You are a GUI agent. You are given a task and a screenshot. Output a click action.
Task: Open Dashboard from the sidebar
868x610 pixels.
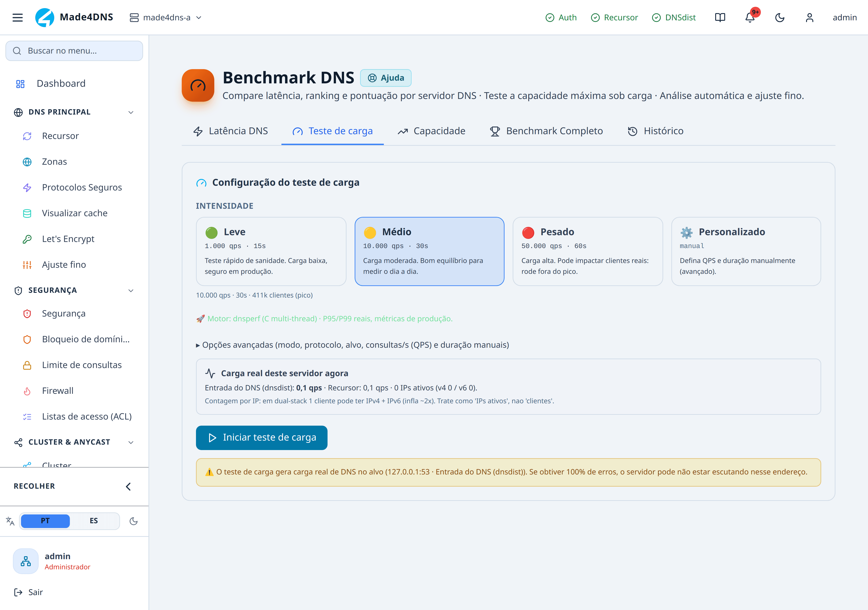click(x=74, y=84)
